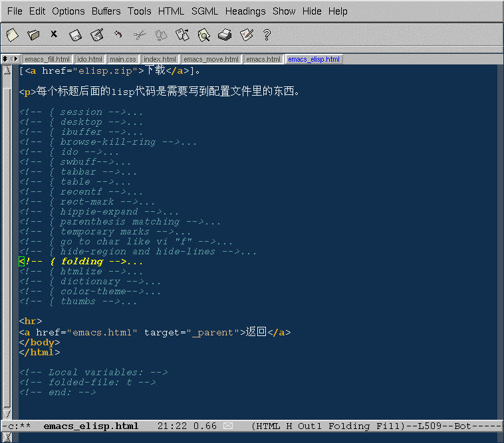The width and height of the screenshot is (504, 443).
Task: Click the Preferences icon beside the printer
Action: pos(246,34)
